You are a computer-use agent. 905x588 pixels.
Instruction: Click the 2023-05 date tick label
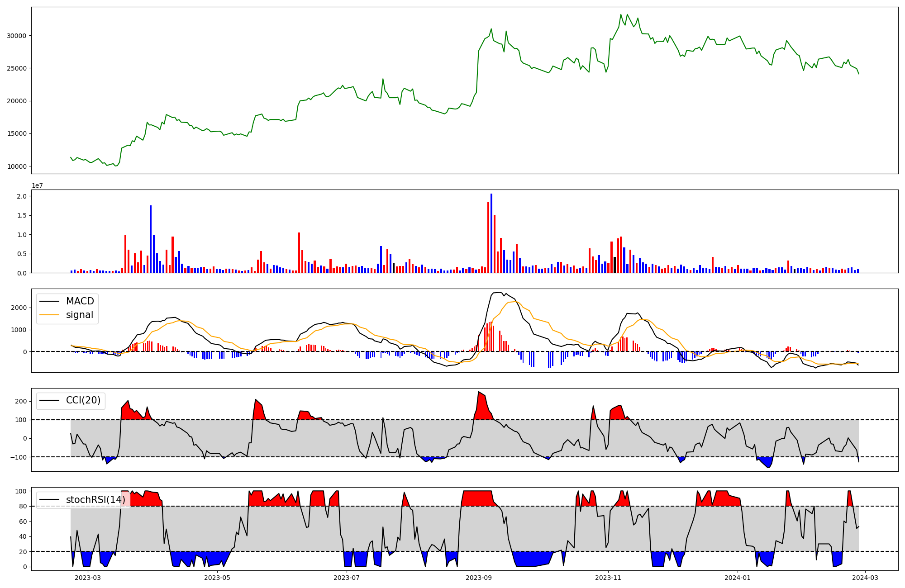tap(218, 578)
